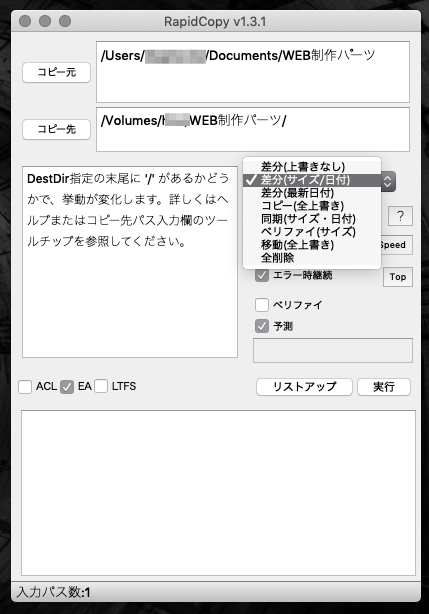Toggle the エラー時継続 checkbox
This screenshot has height=614, width=429.
262,275
